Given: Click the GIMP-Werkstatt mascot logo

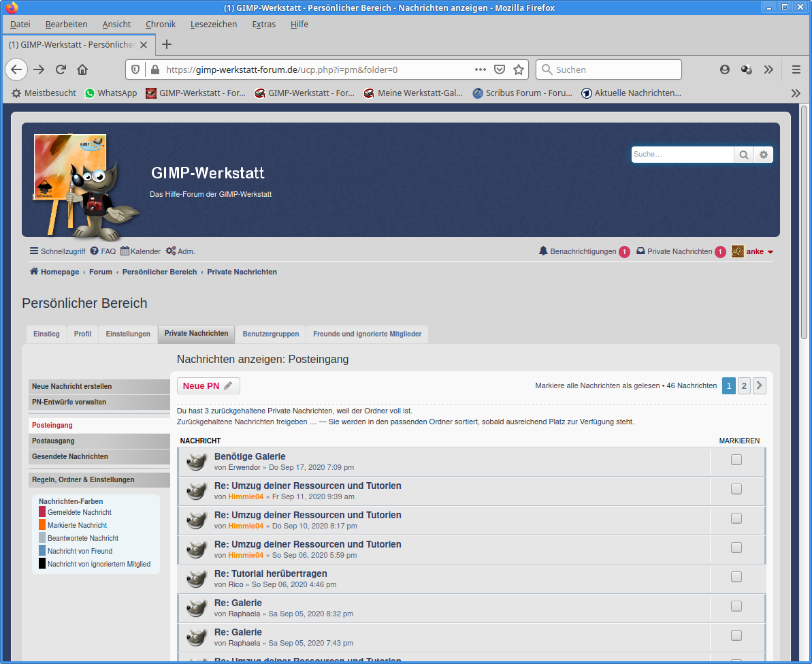Looking at the screenshot, I should tap(86, 187).
